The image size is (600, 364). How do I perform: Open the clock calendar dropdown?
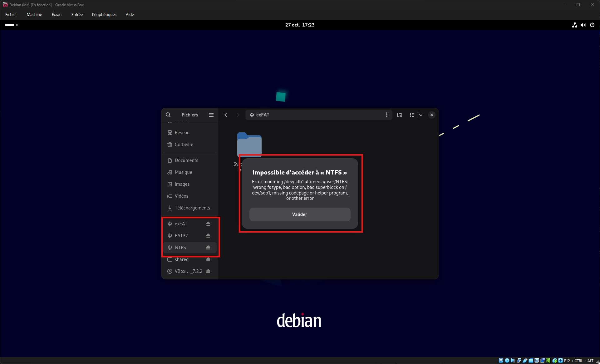coord(300,25)
